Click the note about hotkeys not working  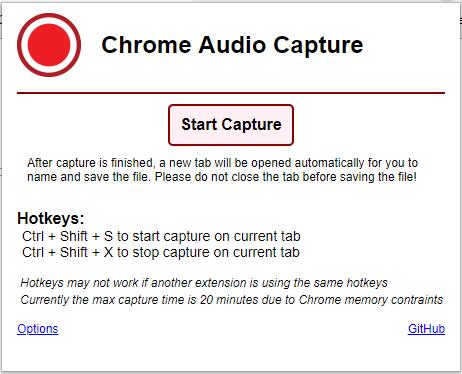coord(204,283)
